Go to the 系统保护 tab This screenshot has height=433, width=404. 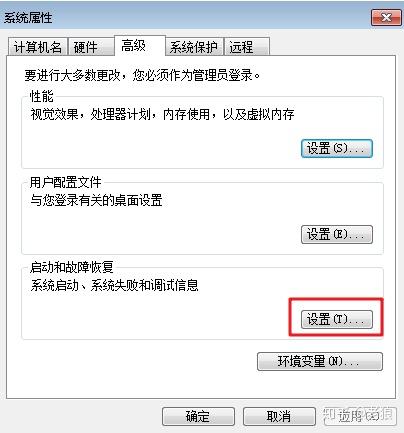194,47
